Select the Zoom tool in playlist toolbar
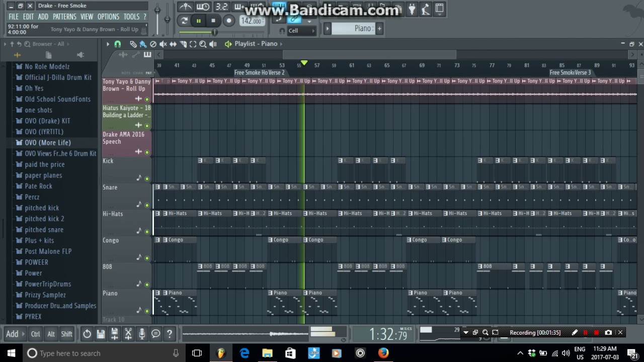The height and width of the screenshot is (362, 644). [x=203, y=44]
